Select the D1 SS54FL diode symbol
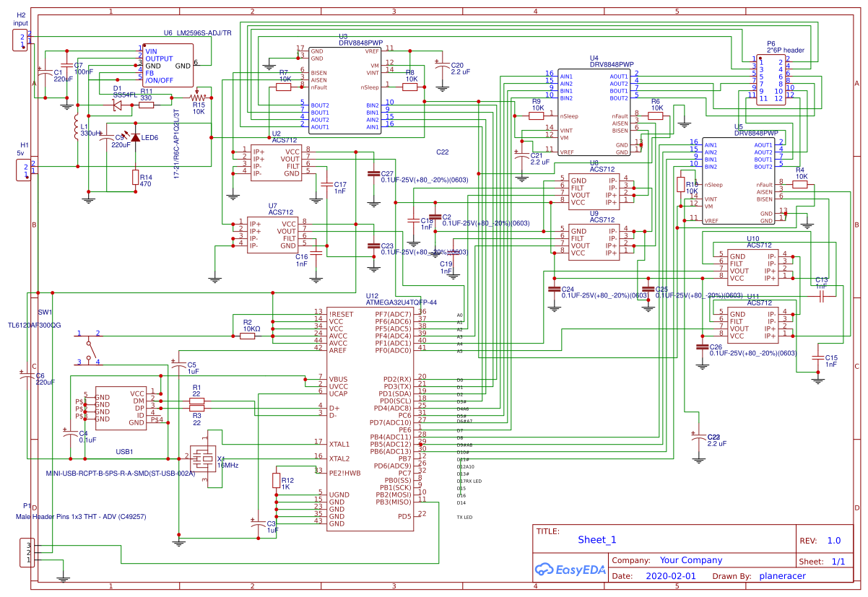 click(x=118, y=105)
